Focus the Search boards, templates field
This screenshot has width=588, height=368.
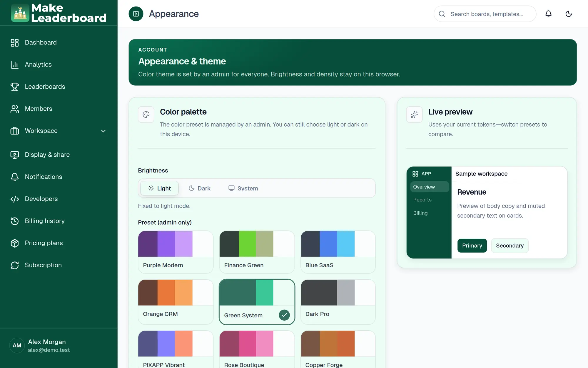485,14
